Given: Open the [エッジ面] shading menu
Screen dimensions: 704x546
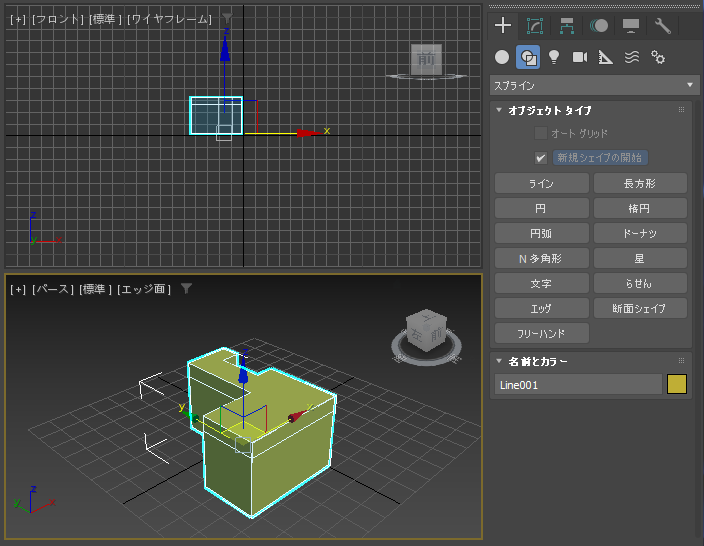Looking at the screenshot, I should [x=144, y=289].
